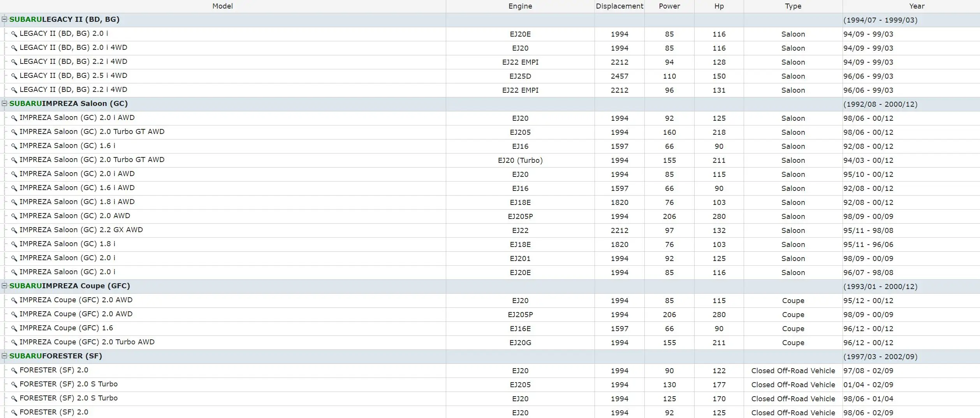980x418 pixels.
Task: Click magnifier icon beside IMPREZA Coupe (GFC) 1.6
Action: pos(14,328)
